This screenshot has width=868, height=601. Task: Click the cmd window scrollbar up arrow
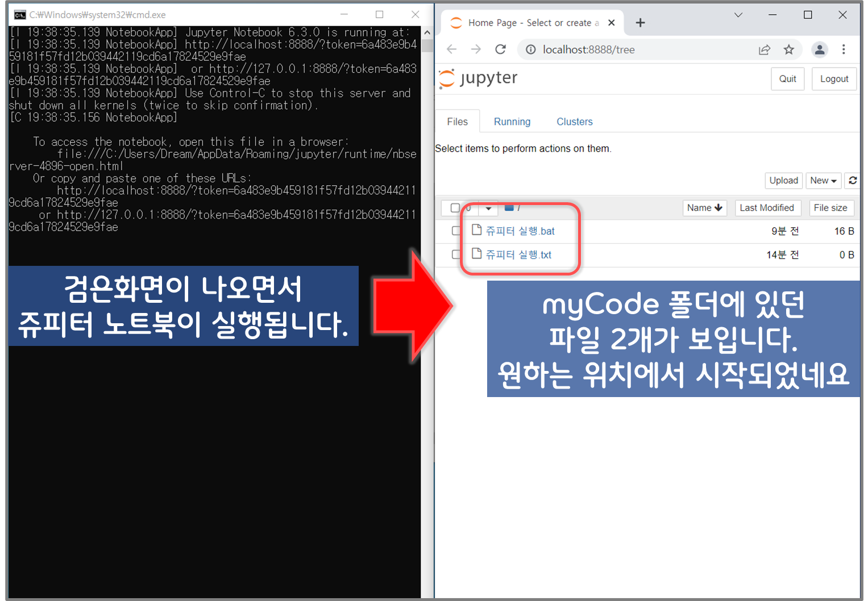pyautogui.click(x=427, y=32)
